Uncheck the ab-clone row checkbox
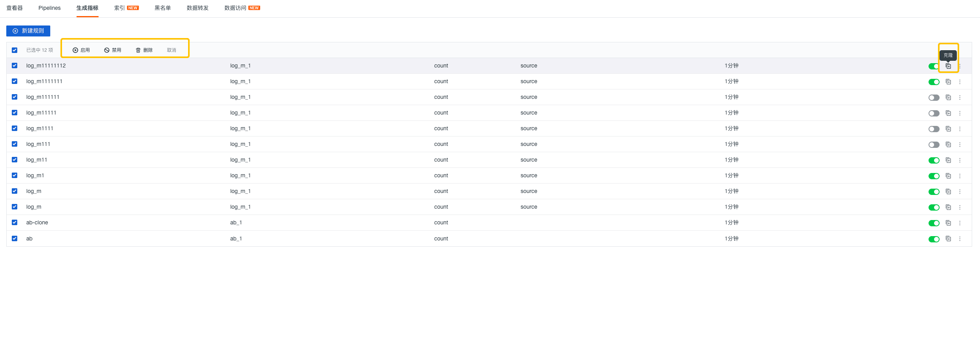This screenshot has height=342, width=980. [x=15, y=222]
